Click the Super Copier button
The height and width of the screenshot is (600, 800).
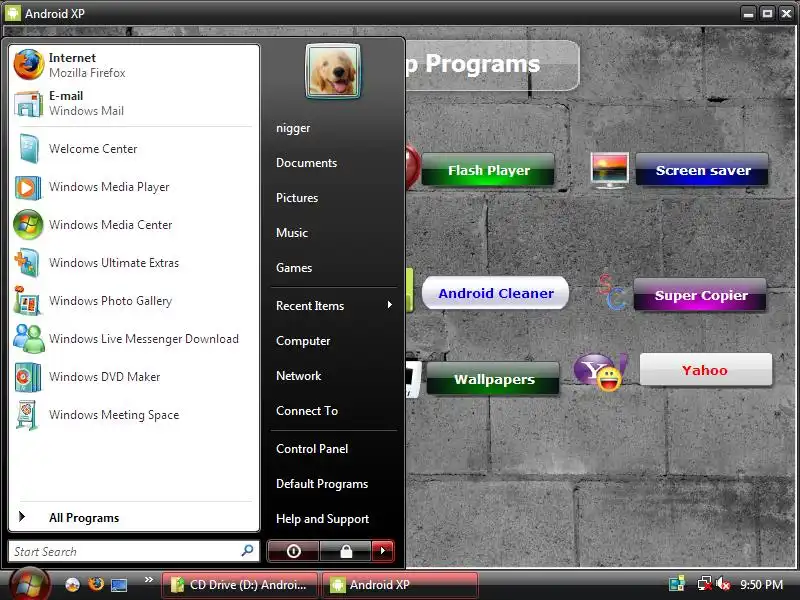700,295
